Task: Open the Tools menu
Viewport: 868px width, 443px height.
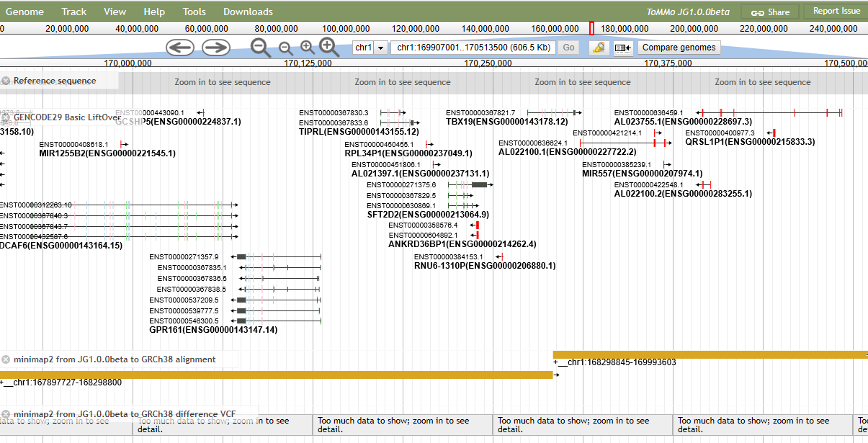Action: coord(194,12)
